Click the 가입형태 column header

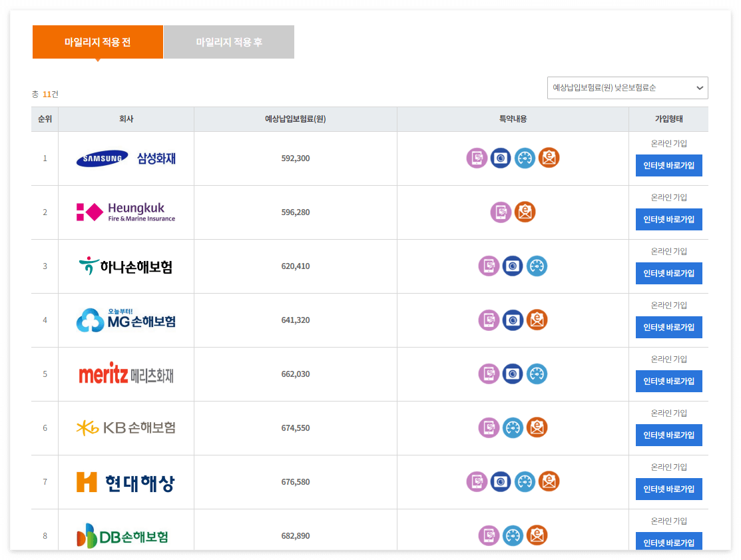click(668, 119)
